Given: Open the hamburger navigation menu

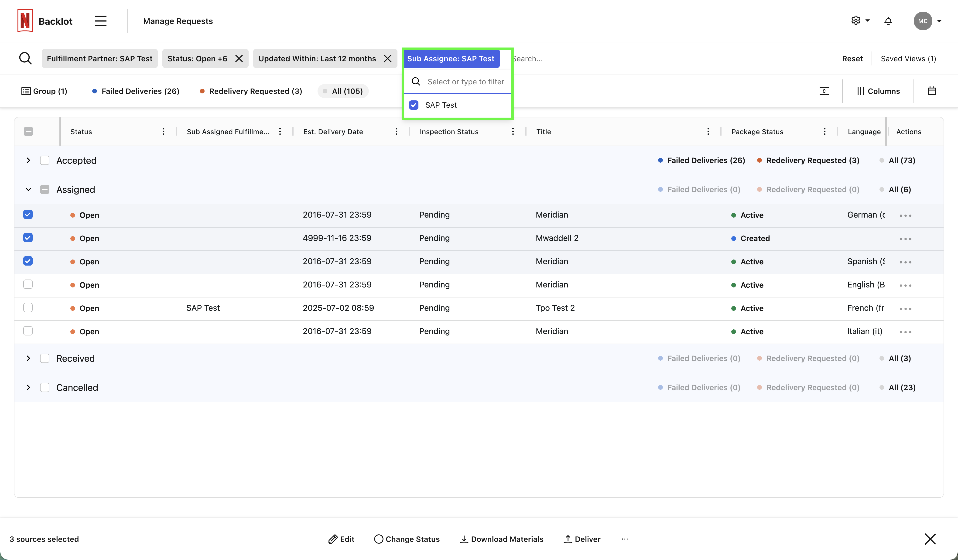Looking at the screenshot, I should pos(100,21).
